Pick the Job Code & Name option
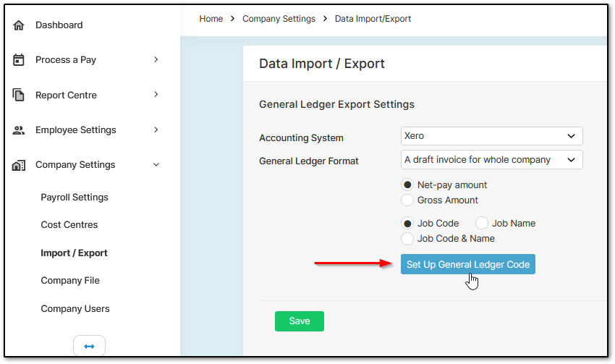 tap(407, 239)
